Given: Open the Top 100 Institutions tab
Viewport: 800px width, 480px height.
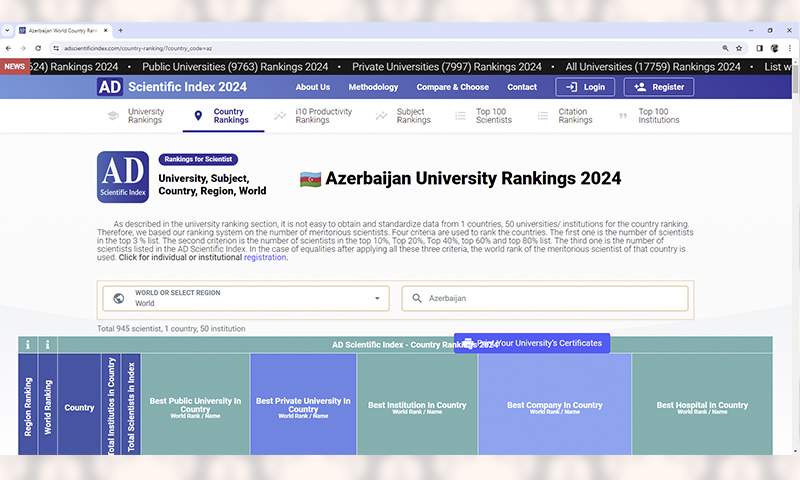Looking at the screenshot, I should pos(649,115).
